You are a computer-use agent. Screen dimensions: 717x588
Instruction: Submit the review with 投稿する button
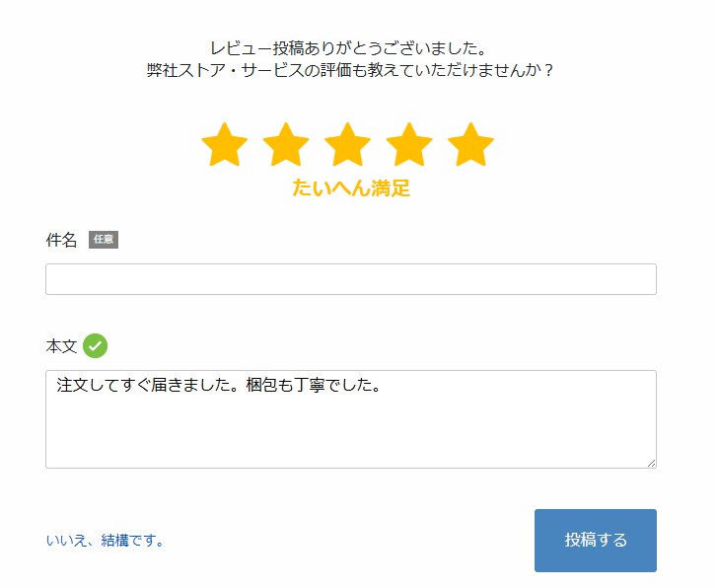click(x=596, y=541)
